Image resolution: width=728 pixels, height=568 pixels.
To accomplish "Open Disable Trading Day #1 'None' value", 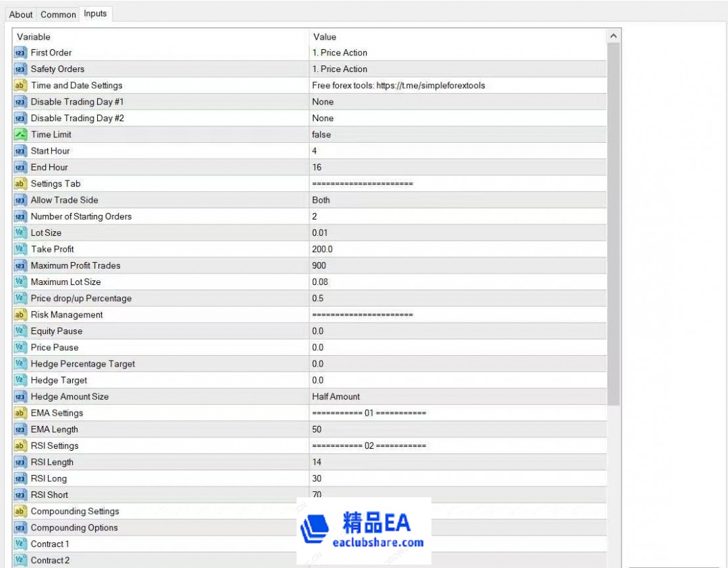I will [x=323, y=102].
